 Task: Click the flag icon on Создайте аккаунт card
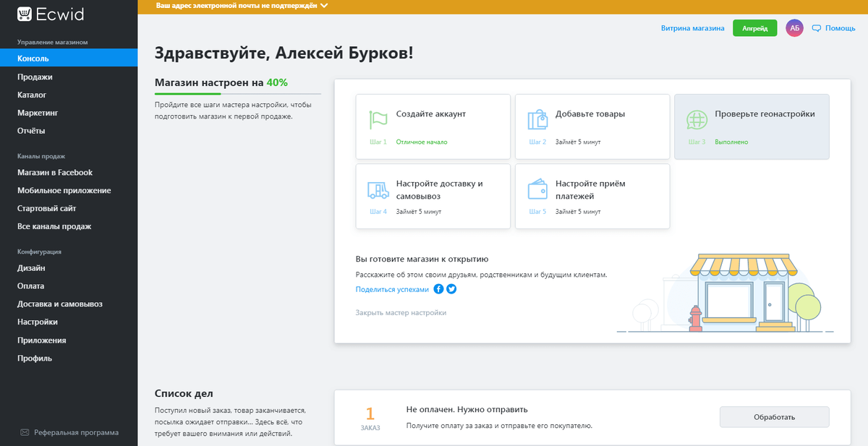[x=378, y=119]
